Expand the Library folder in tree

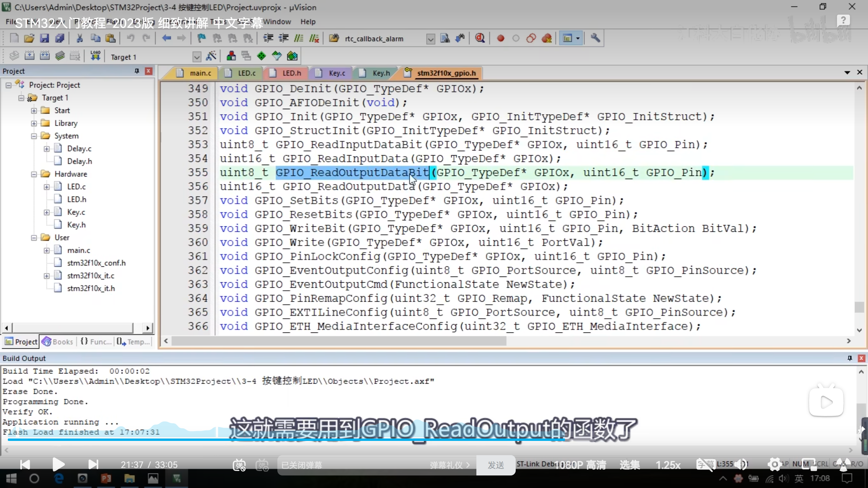tap(34, 123)
